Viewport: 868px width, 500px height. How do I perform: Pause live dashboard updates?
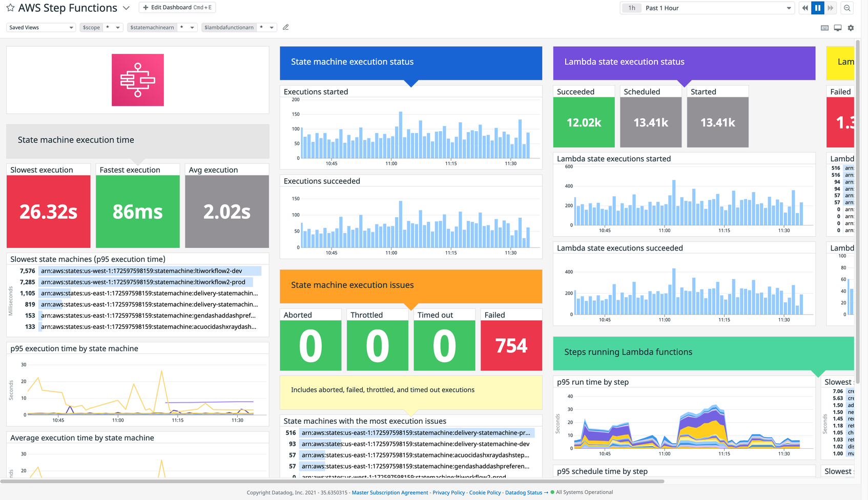818,8
